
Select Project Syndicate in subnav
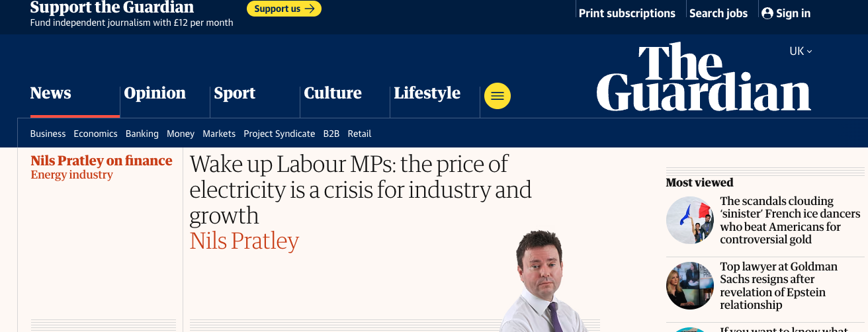[x=279, y=134]
